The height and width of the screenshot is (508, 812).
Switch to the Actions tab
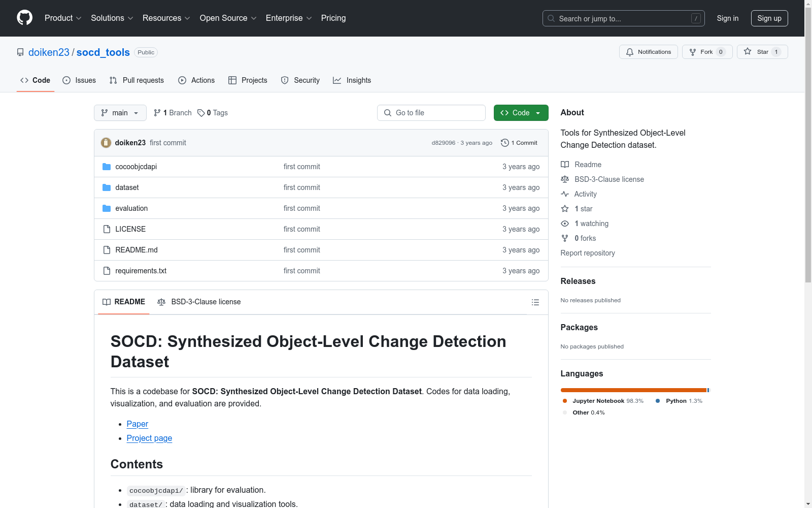pyautogui.click(x=196, y=80)
